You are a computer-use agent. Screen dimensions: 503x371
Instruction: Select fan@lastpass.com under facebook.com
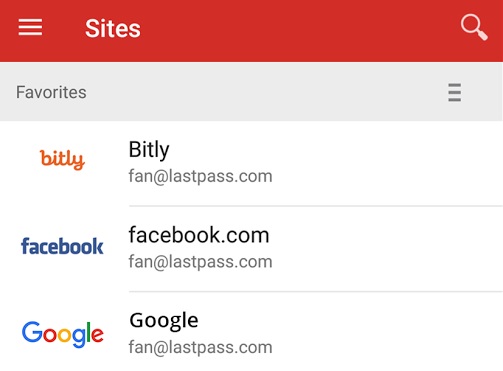(201, 262)
